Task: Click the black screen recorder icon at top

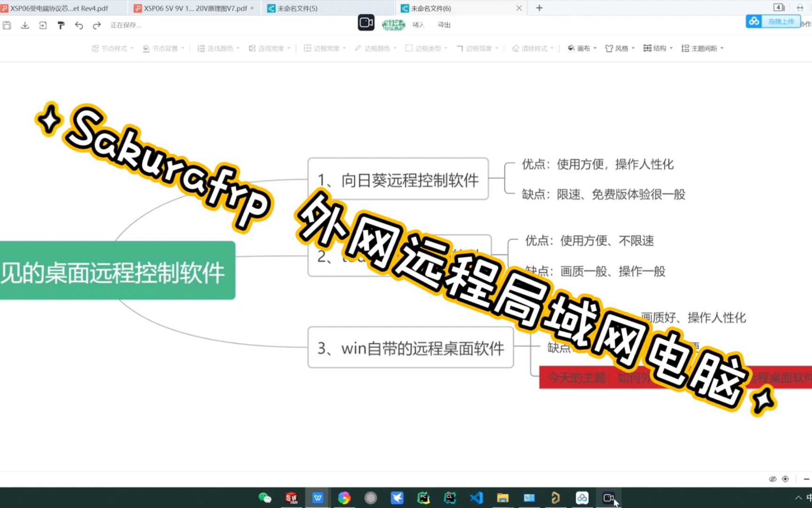Action: [366, 23]
